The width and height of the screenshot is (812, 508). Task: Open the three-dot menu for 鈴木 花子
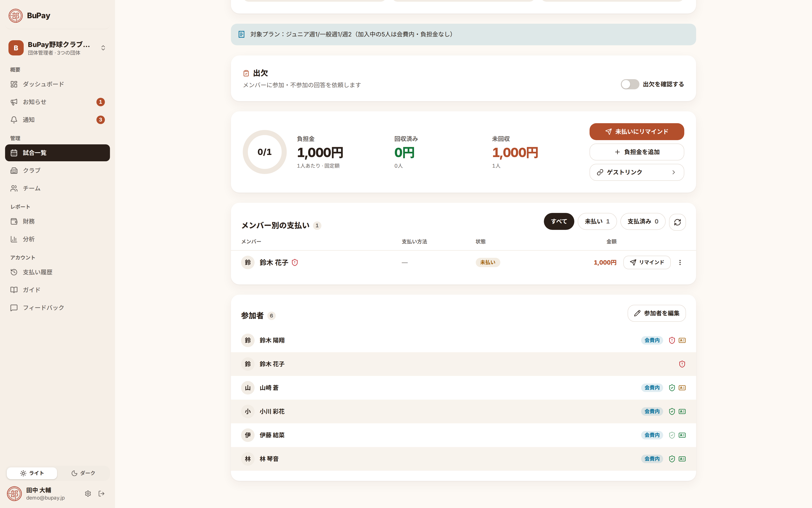680,262
